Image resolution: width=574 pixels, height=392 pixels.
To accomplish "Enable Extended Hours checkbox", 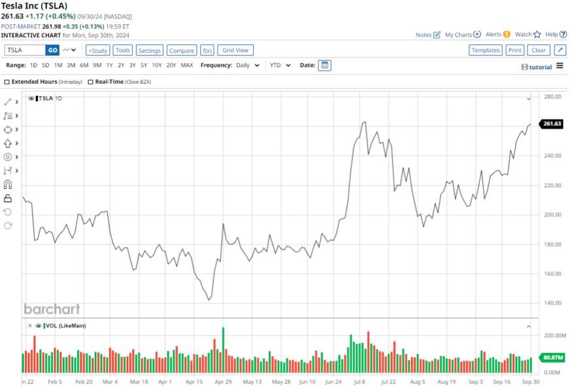I will pyautogui.click(x=7, y=82).
